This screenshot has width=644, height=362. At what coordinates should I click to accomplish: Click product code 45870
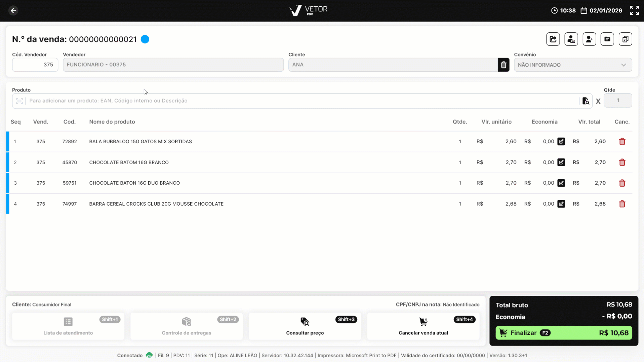click(x=70, y=162)
